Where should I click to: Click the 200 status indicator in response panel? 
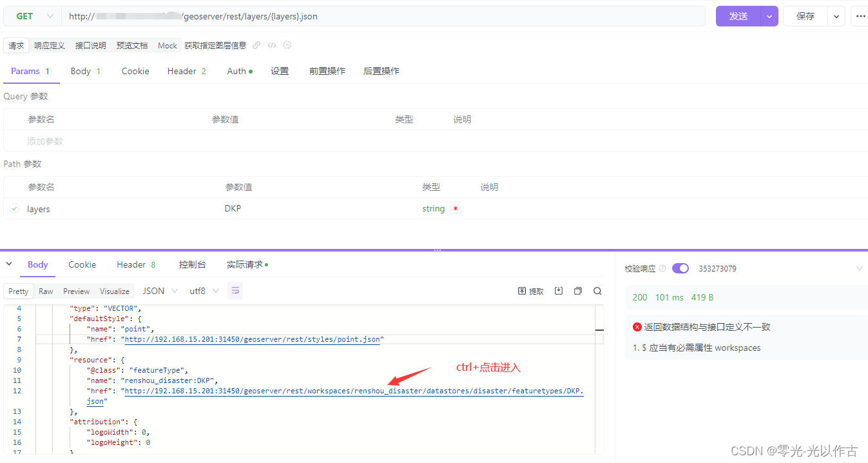[x=640, y=297]
